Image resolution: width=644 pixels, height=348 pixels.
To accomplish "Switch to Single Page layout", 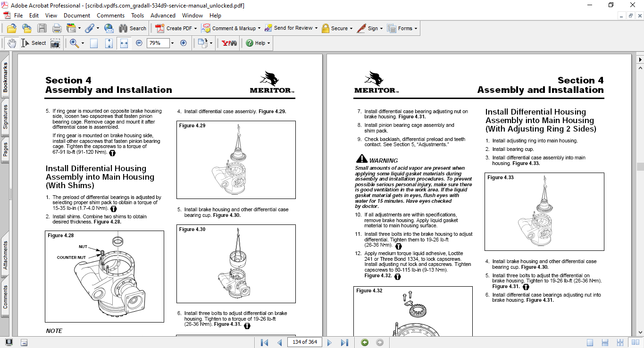I will pos(590,342).
